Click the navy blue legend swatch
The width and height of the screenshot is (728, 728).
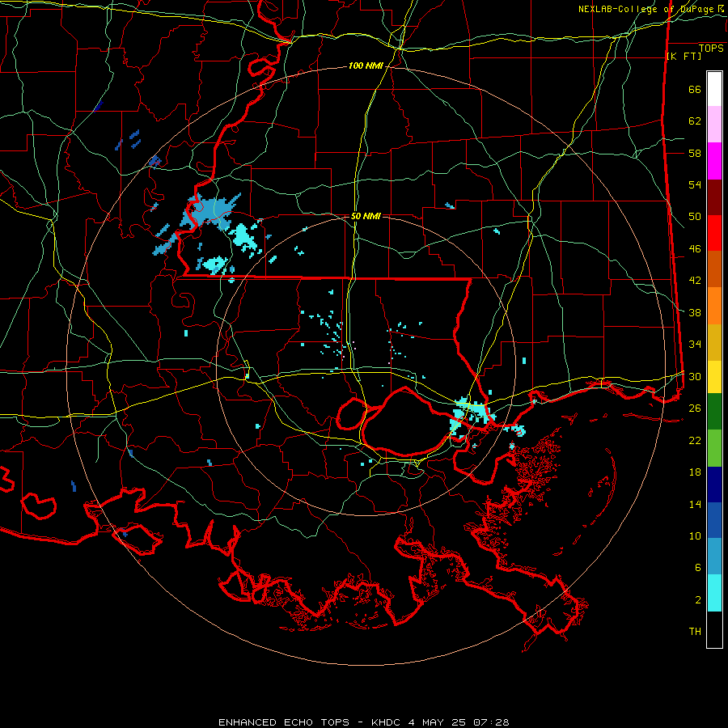(x=714, y=485)
